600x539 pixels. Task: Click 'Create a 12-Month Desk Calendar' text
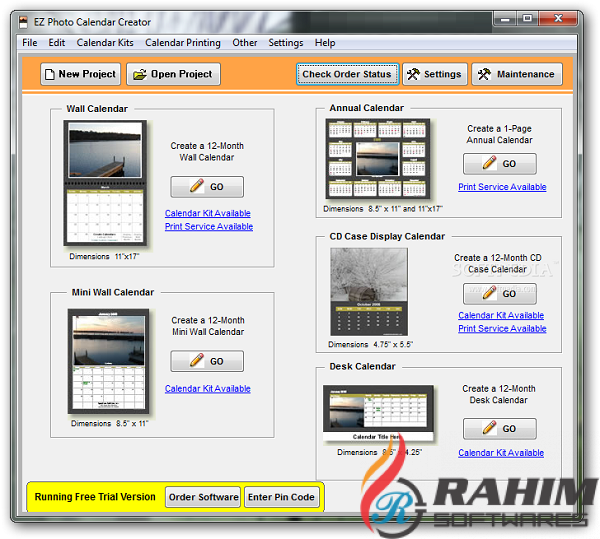tap(499, 394)
